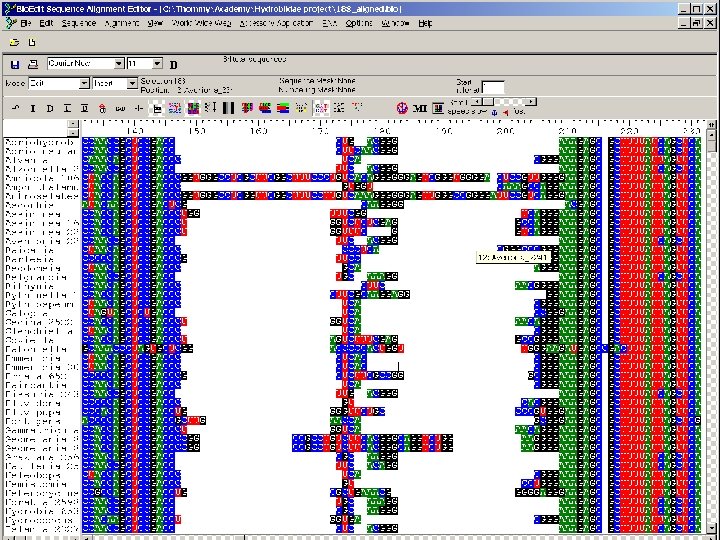Open the Help menu
Viewport: 720px width, 540px height.
click(x=425, y=23)
